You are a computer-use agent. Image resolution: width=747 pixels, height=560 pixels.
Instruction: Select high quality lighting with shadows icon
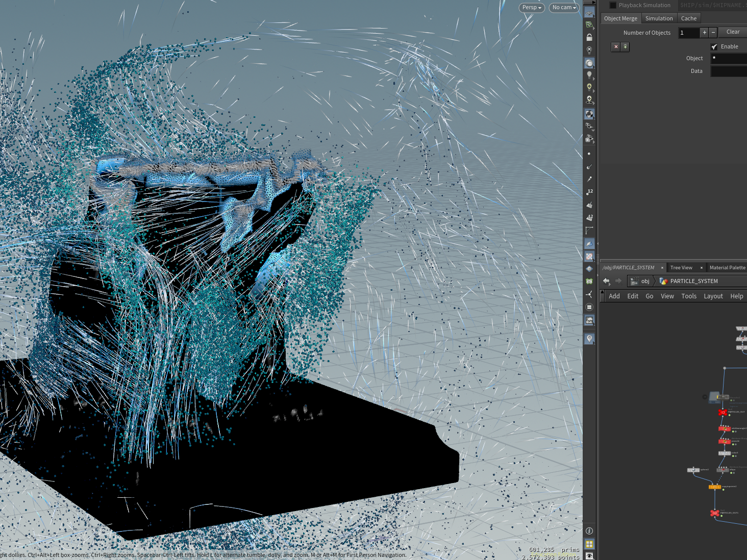(x=589, y=100)
